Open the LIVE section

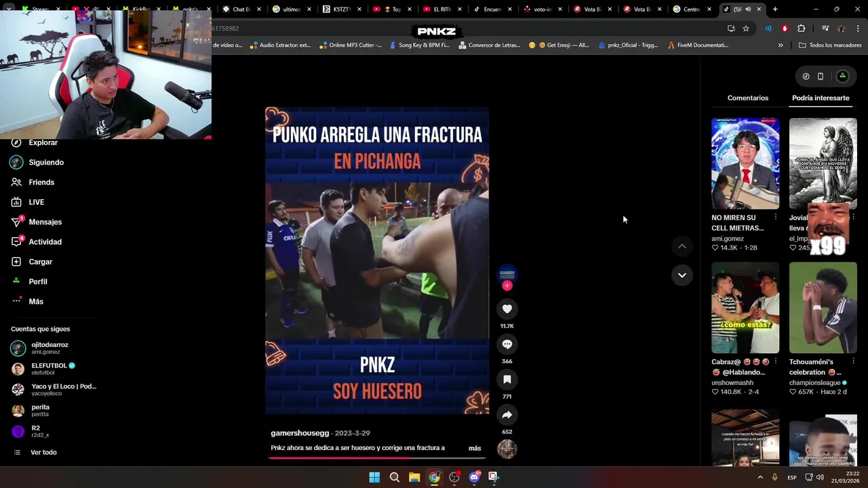(x=27, y=202)
